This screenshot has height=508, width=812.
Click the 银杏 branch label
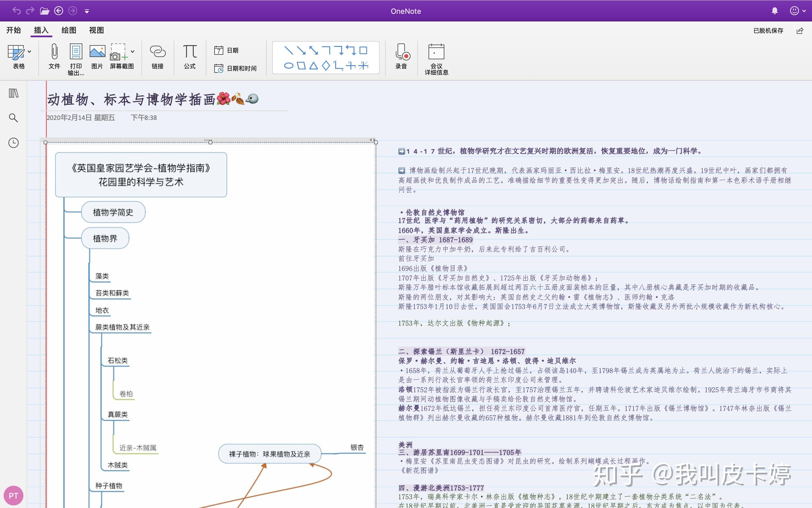click(357, 447)
